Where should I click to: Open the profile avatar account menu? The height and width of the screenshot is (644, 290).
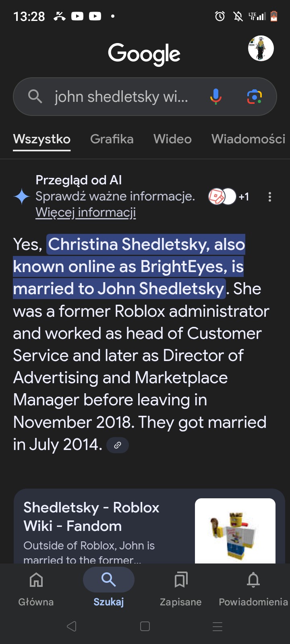[261, 48]
